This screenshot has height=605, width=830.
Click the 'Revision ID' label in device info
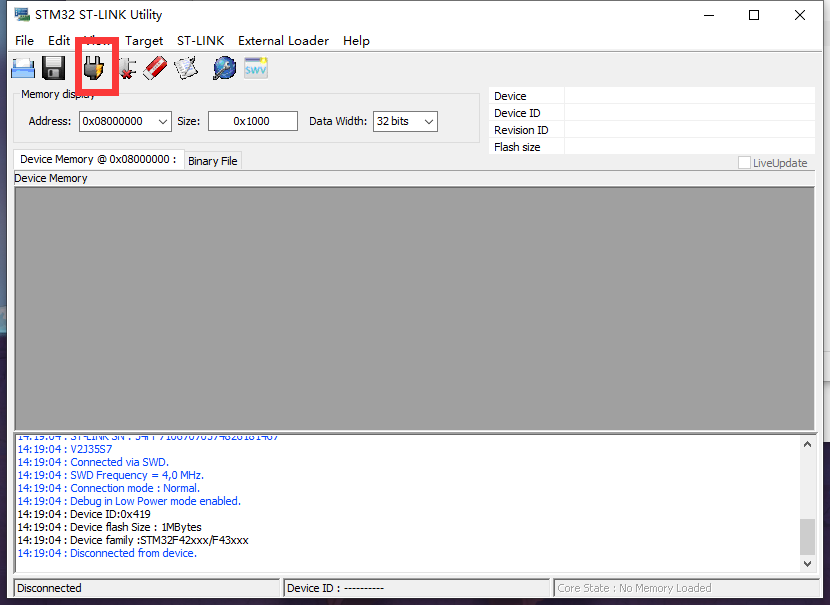tap(521, 130)
